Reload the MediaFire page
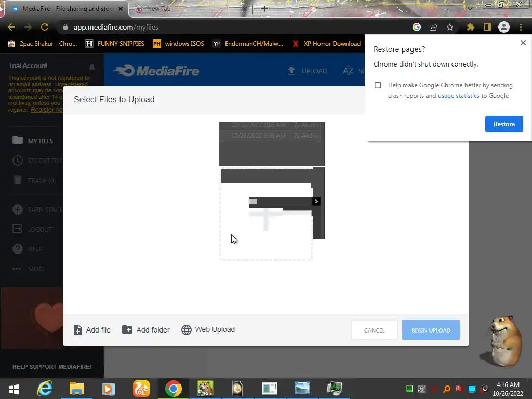 pos(45,27)
